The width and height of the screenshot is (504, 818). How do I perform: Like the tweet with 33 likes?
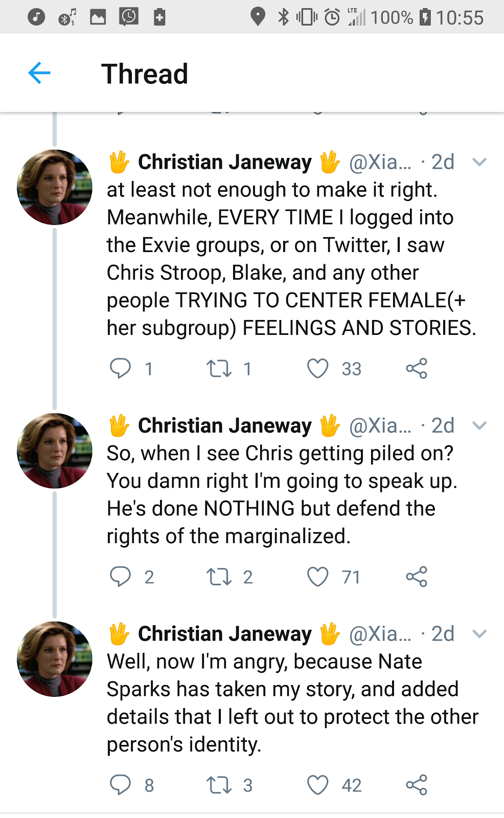click(x=317, y=368)
